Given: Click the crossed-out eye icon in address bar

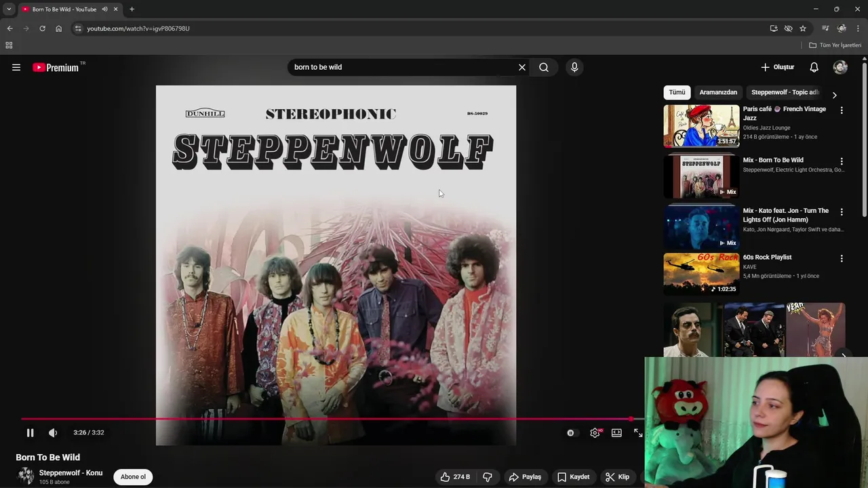Looking at the screenshot, I should pos(788,28).
